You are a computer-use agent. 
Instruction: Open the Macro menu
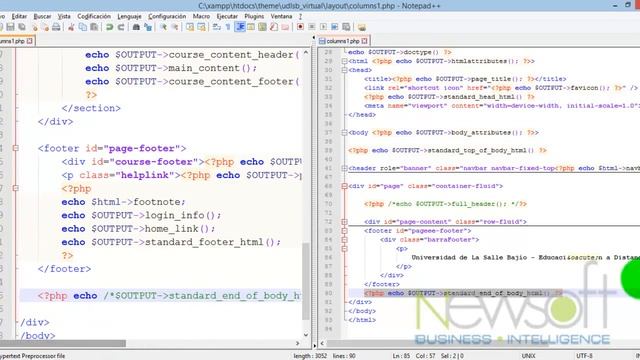pos(201,16)
